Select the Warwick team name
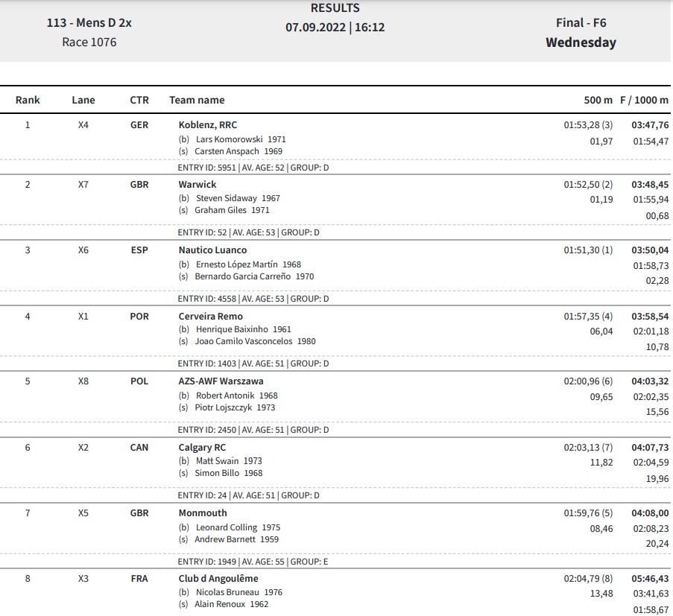Viewport: 673px width, 616px height. 198,185
